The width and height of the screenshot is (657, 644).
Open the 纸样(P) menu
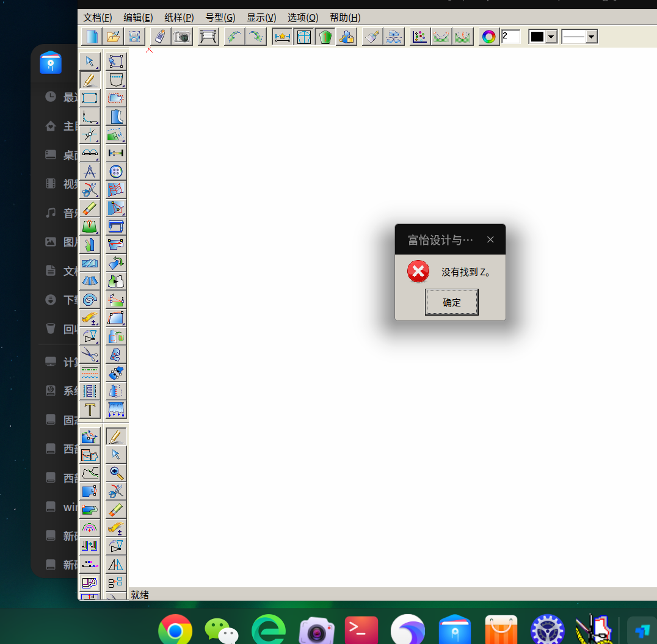click(179, 18)
